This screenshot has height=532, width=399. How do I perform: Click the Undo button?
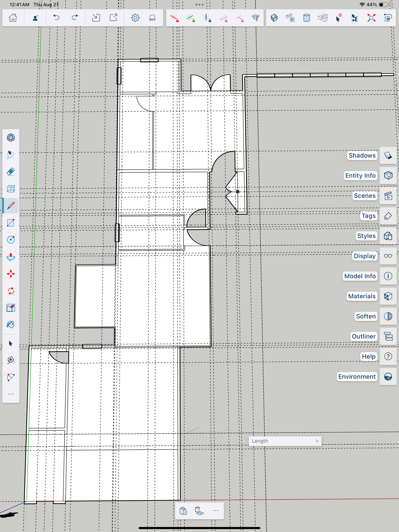(56, 17)
